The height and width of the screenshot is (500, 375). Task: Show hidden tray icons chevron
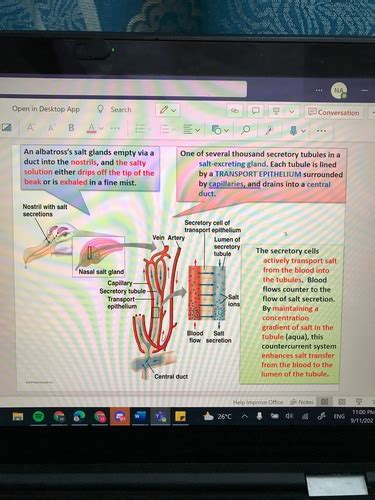point(244,416)
